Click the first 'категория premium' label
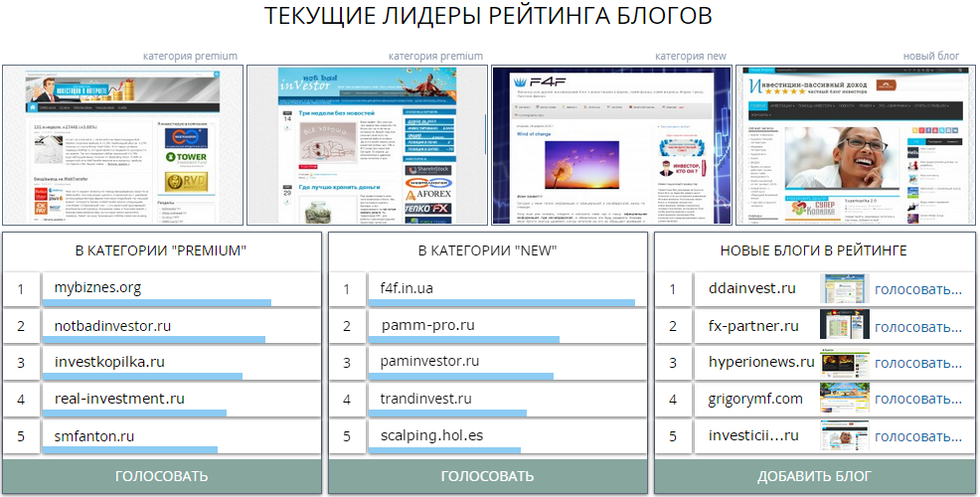Screen dimensions: 980x497 190,56
